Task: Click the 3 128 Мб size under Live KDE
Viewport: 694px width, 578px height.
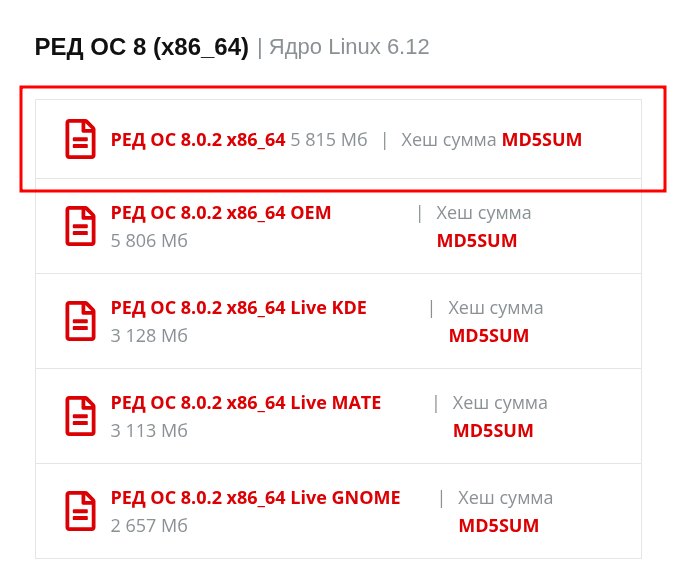Action: [149, 336]
